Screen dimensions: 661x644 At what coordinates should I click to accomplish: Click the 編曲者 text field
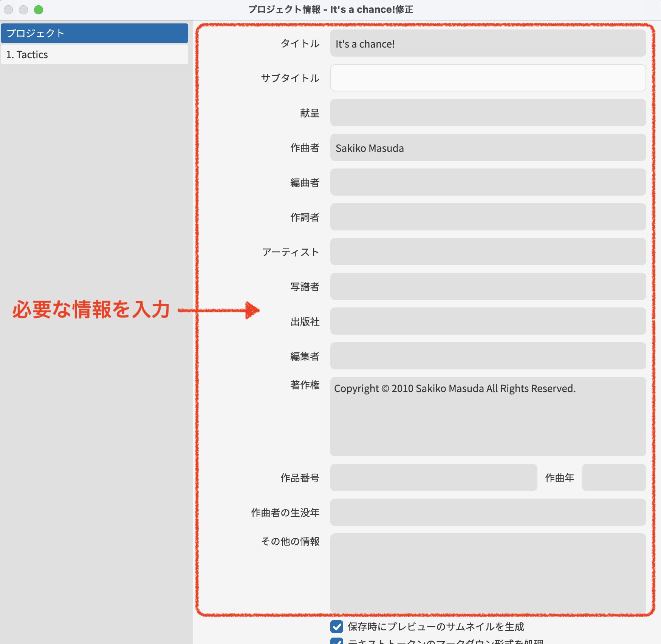coord(488,182)
